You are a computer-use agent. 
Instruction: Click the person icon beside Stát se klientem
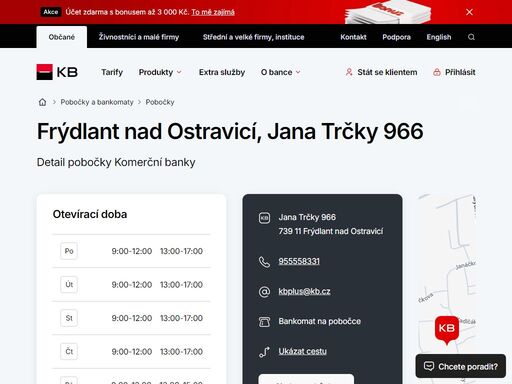[x=349, y=72]
